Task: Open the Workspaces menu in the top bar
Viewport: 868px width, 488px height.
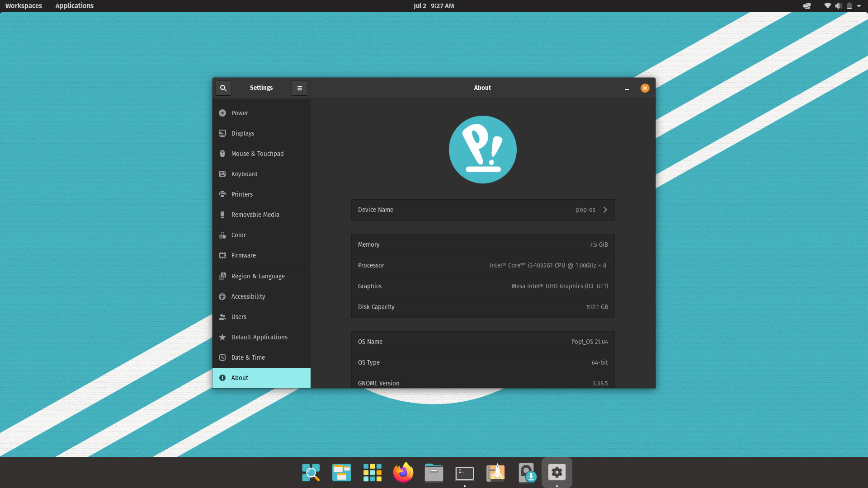Action: point(24,6)
